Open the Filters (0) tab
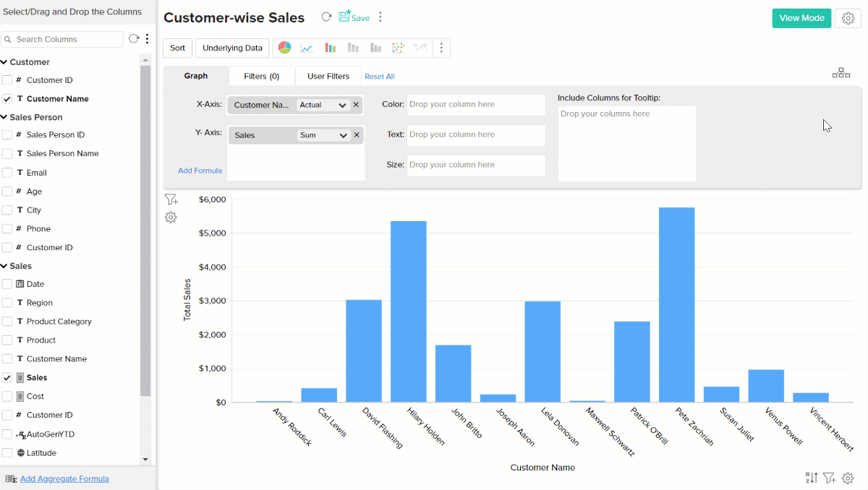 point(261,76)
